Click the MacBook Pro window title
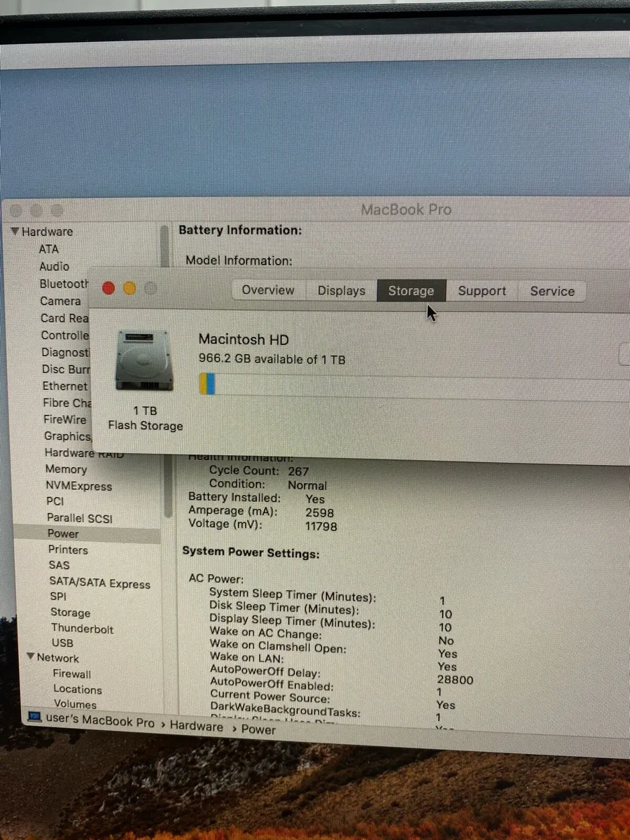The image size is (630, 840). [x=406, y=209]
